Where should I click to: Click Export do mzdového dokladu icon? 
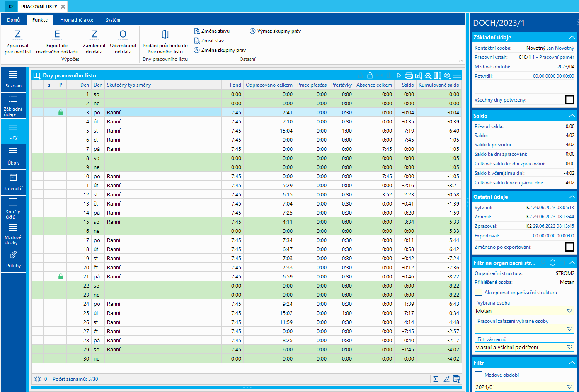[x=57, y=34]
